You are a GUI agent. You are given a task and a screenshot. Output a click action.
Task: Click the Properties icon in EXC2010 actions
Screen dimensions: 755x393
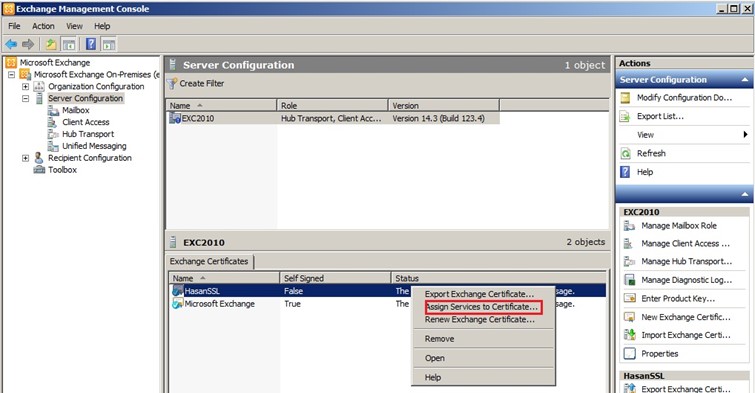point(629,354)
